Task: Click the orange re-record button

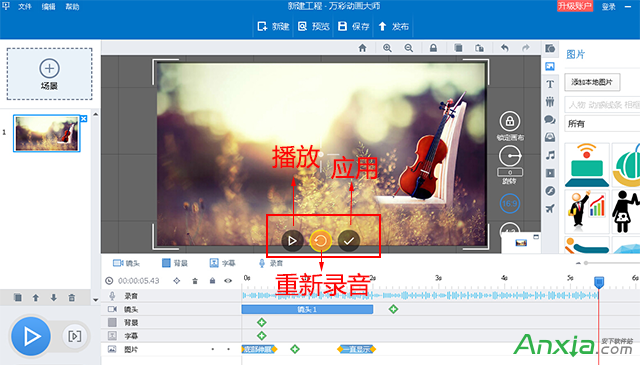Action: point(321,241)
